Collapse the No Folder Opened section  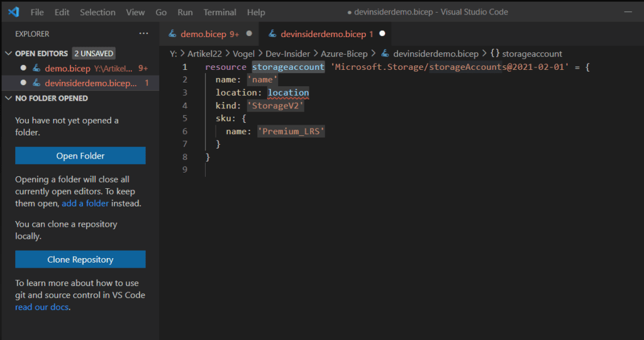(9, 98)
